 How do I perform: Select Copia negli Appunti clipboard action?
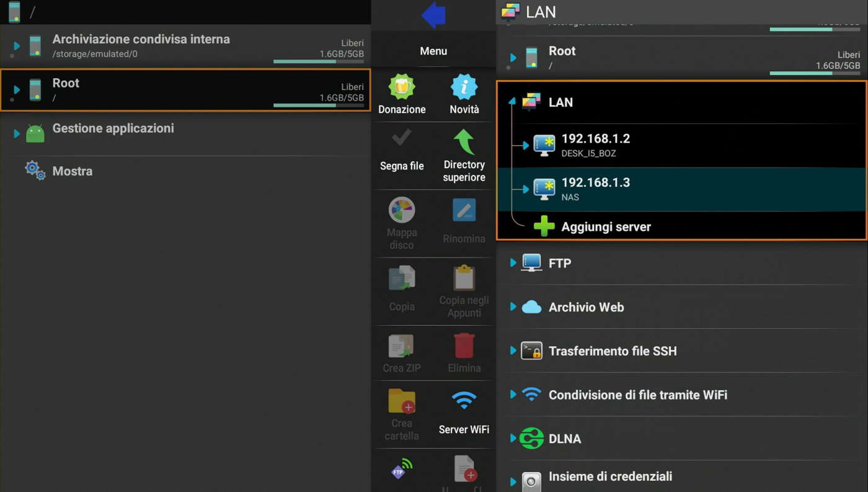464,291
